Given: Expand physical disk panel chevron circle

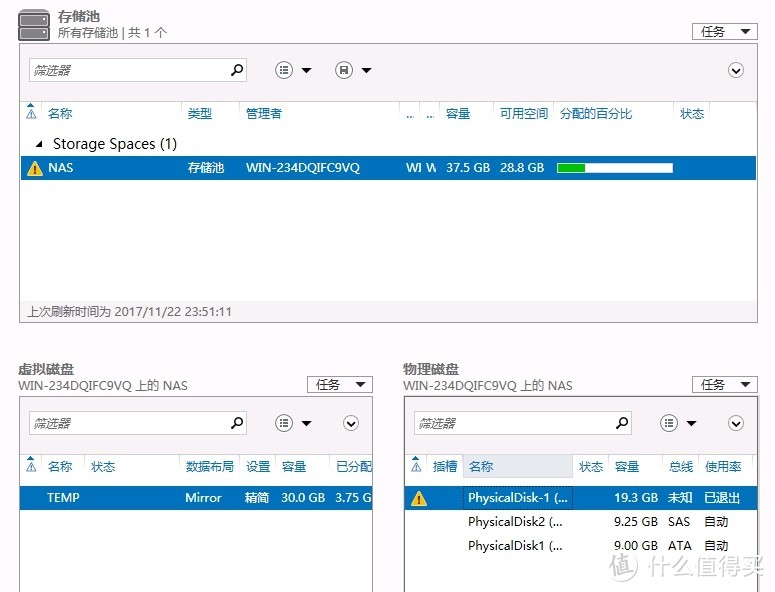Looking at the screenshot, I should (x=735, y=423).
